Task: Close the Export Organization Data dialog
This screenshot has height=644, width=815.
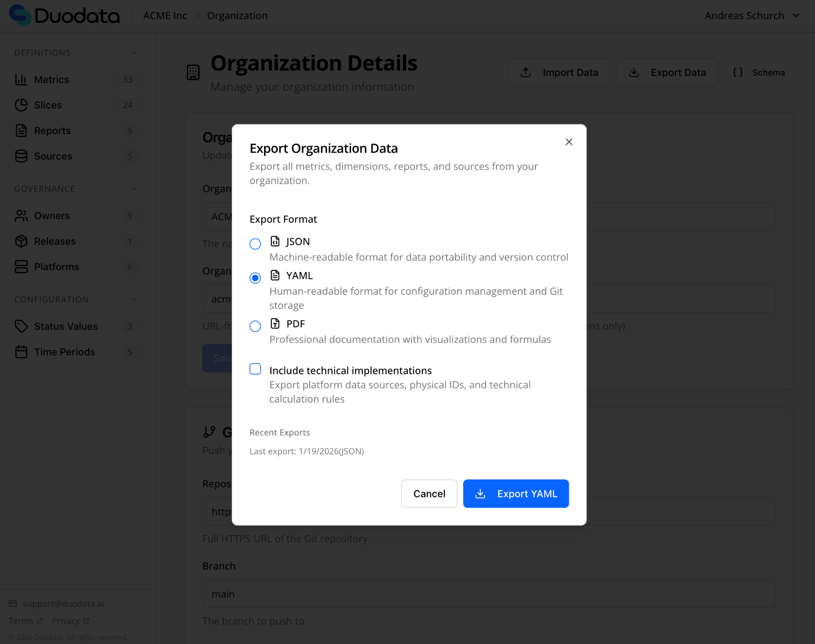Action: tap(569, 142)
